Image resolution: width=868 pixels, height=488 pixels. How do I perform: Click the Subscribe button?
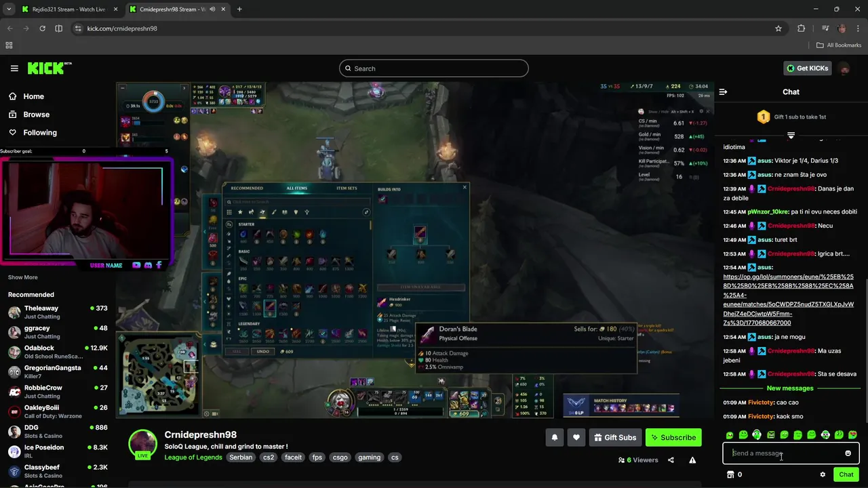[673, 438]
